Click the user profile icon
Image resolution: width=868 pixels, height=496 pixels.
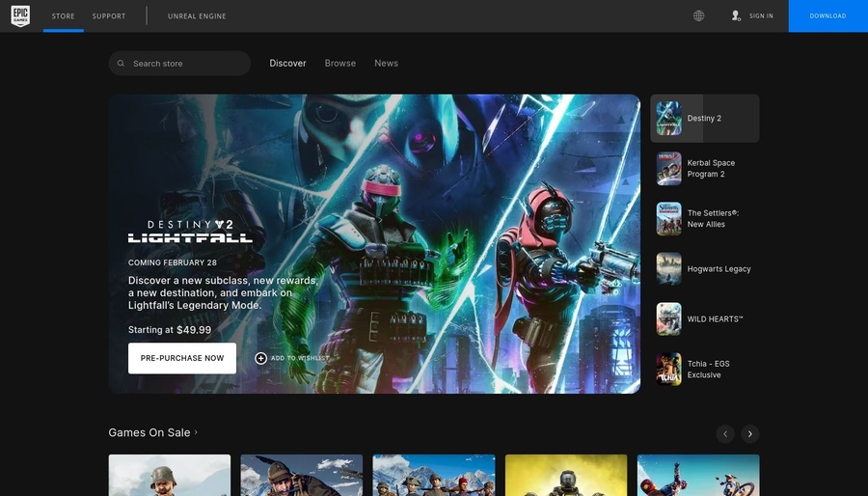pos(736,15)
